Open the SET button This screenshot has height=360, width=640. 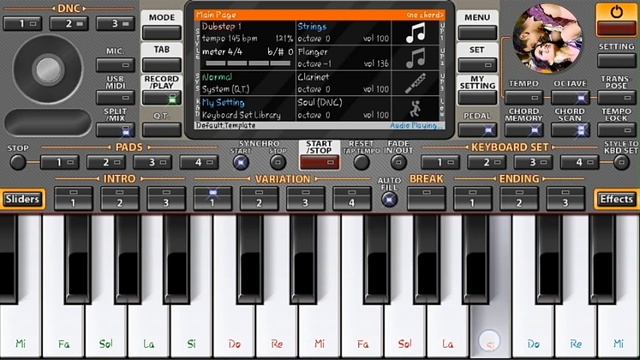(x=477, y=64)
